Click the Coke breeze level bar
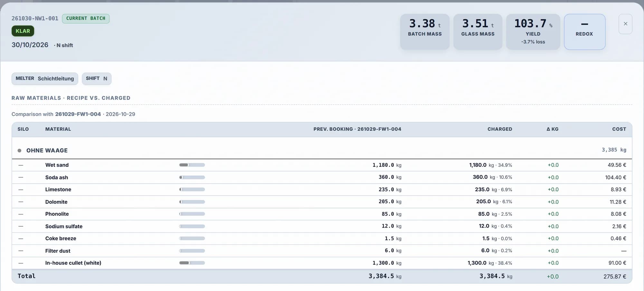Screen dimensions: 644x291 tap(192, 238)
